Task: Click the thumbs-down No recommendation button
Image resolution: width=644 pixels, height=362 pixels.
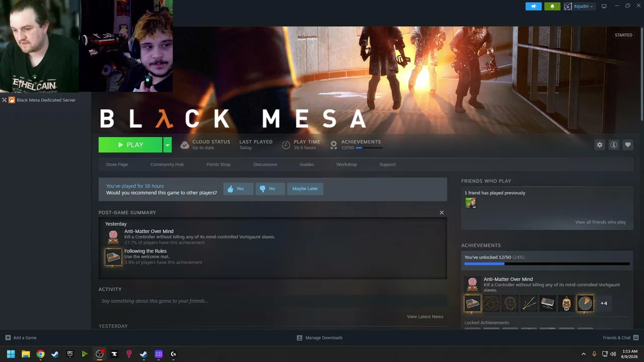Action: point(270,189)
